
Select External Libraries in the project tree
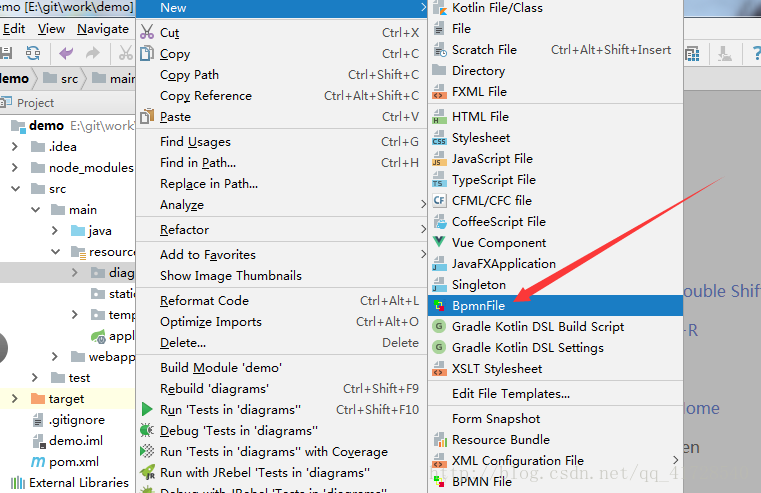tap(79, 483)
